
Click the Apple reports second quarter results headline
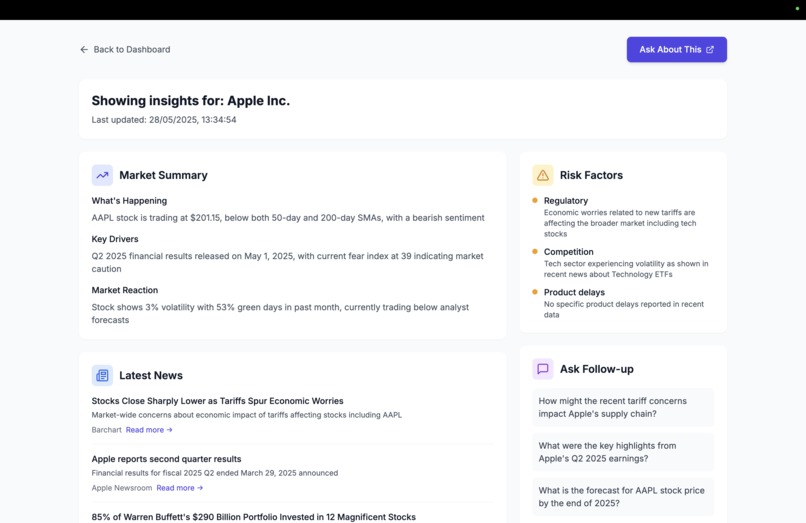coord(167,459)
